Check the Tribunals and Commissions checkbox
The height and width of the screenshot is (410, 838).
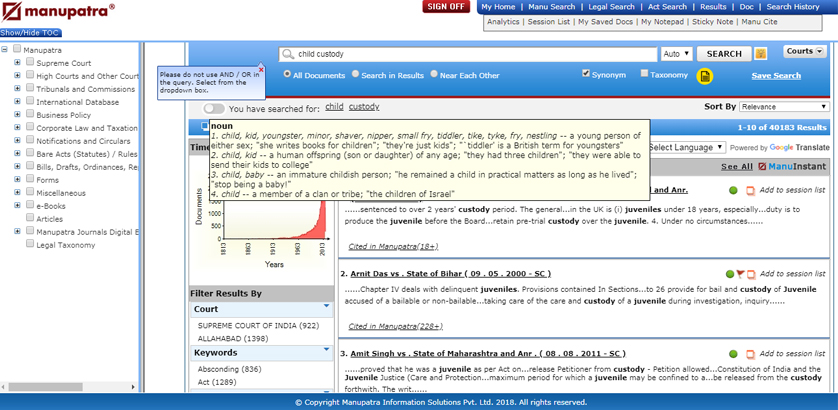(30, 88)
